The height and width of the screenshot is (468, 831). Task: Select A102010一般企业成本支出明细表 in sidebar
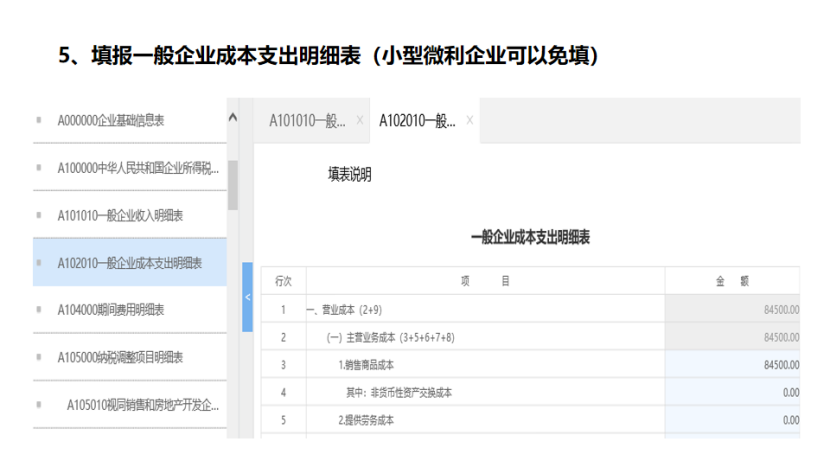pyautogui.click(x=130, y=263)
